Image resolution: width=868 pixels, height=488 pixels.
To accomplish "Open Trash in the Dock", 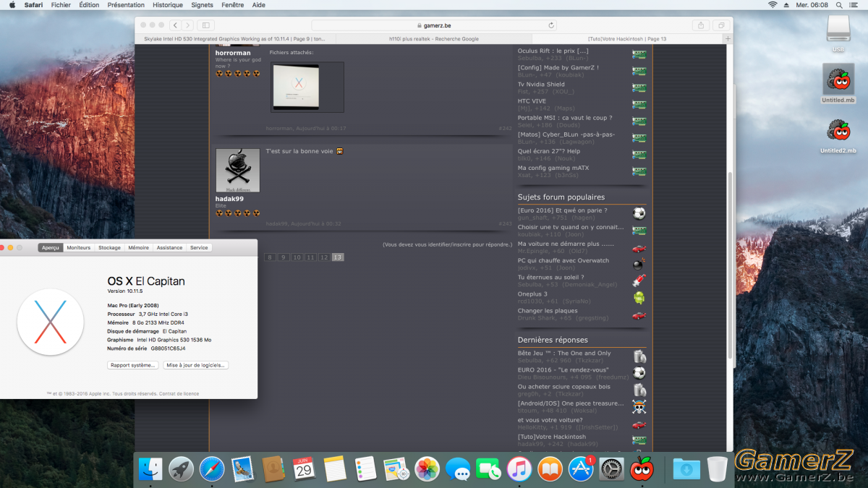I will pos(717,469).
